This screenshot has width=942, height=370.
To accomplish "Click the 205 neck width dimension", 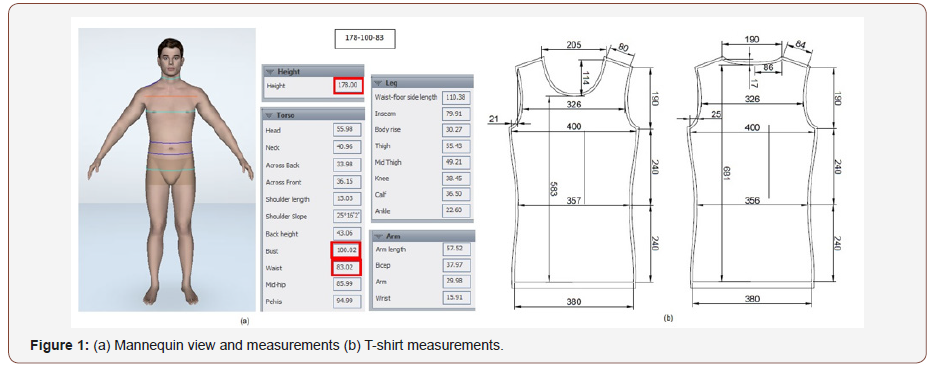I will click(x=573, y=44).
